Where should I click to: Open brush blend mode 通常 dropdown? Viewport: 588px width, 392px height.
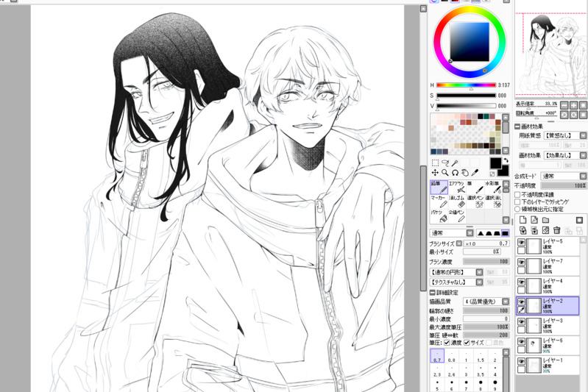point(452,233)
